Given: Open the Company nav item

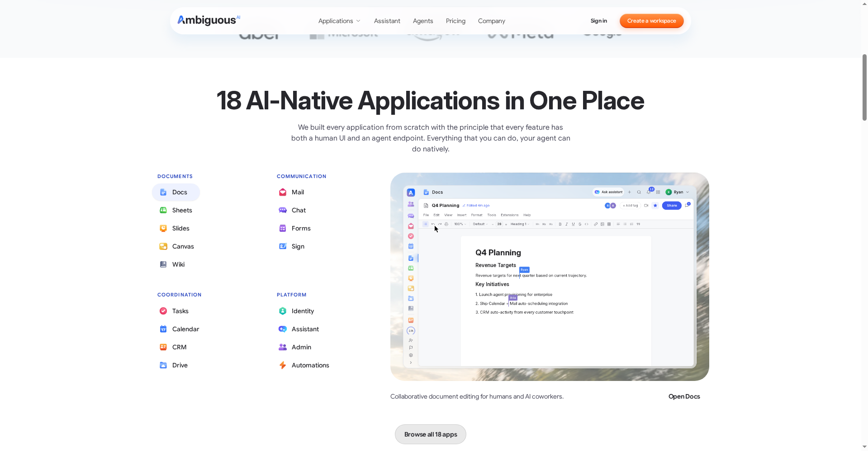Looking at the screenshot, I should 492,21.
